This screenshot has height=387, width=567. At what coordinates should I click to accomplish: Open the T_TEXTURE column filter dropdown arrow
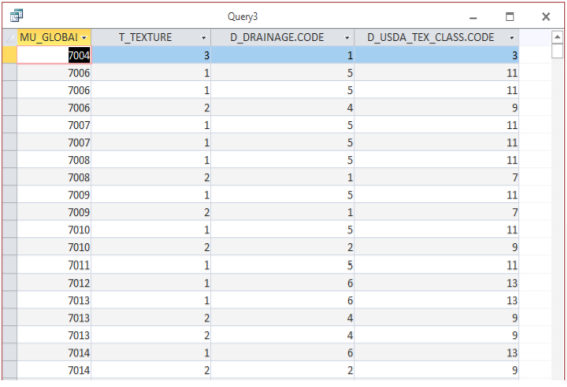pyautogui.click(x=204, y=38)
